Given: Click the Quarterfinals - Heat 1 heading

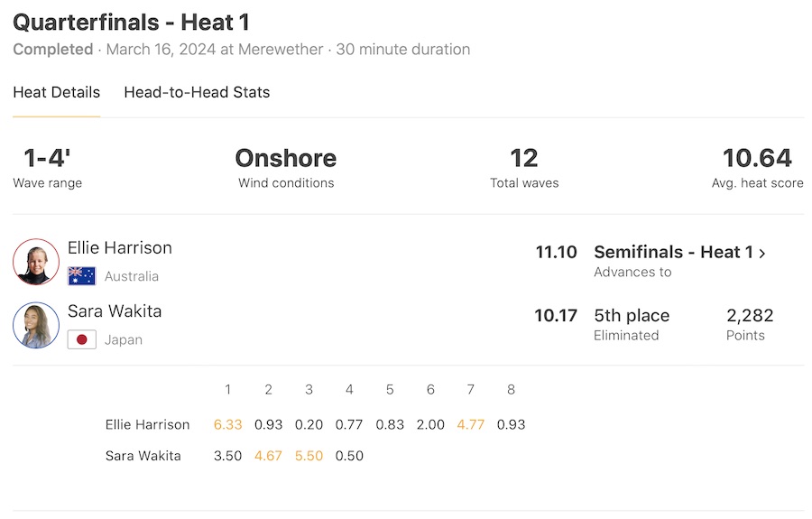Looking at the screenshot, I should click(x=131, y=23).
